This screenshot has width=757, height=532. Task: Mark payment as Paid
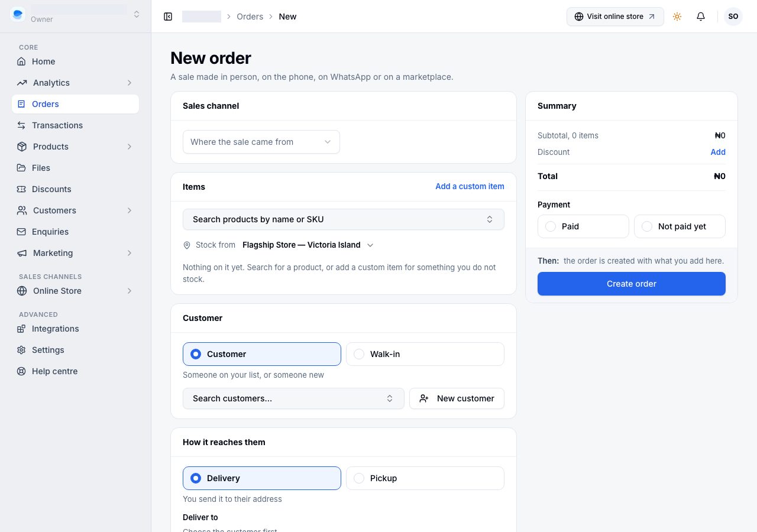583,226
